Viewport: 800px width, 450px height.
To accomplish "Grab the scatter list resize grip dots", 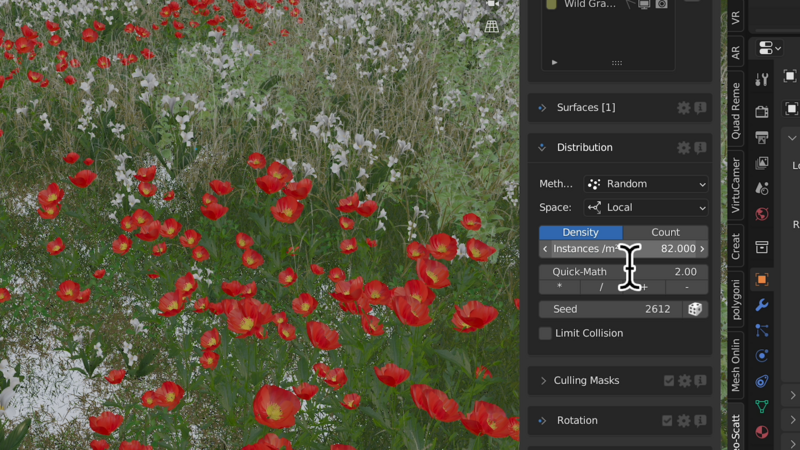I will click(x=617, y=63).
